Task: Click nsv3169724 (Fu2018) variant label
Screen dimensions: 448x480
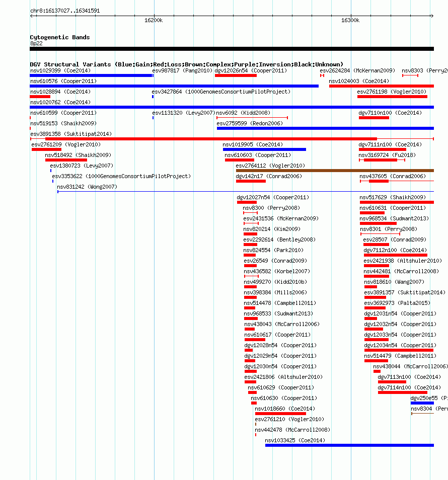Action: point(387,155)
